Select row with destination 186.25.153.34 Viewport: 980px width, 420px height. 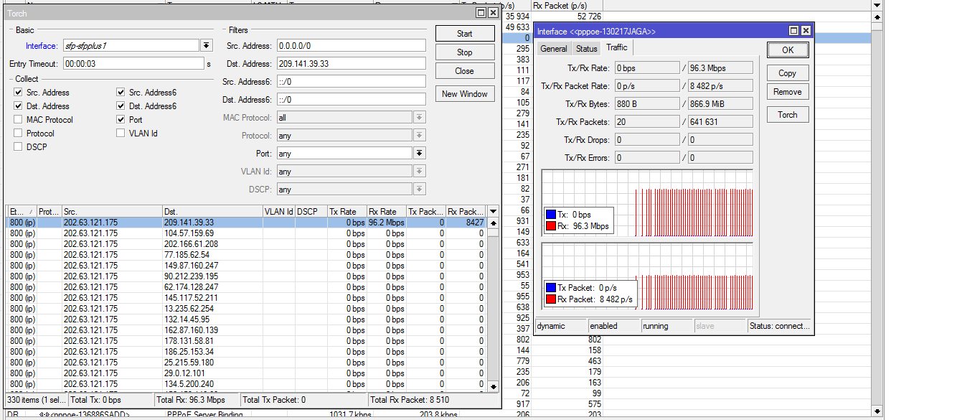click(x=247, y=352)
